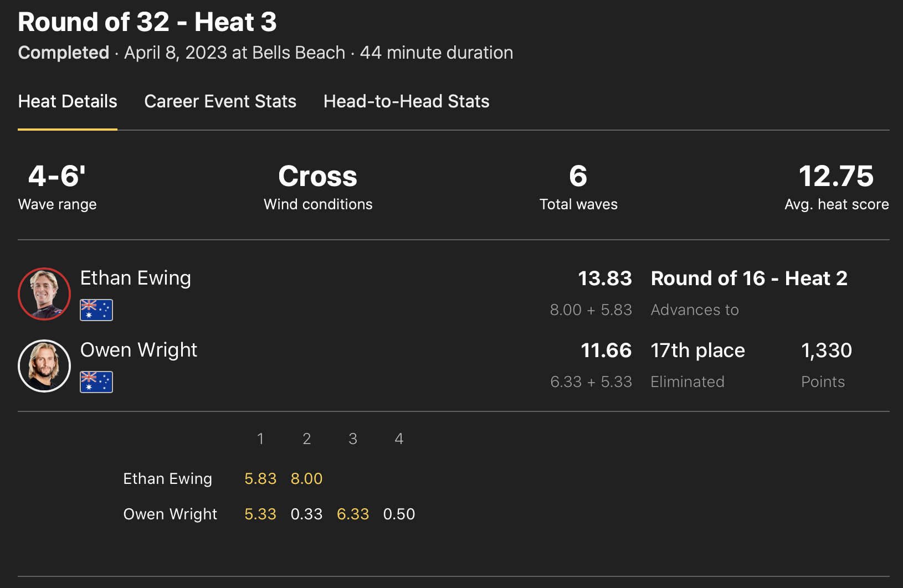Select Owen Wright's 6.33 wave score
The image size is (903, 588).
coord(353,514)
